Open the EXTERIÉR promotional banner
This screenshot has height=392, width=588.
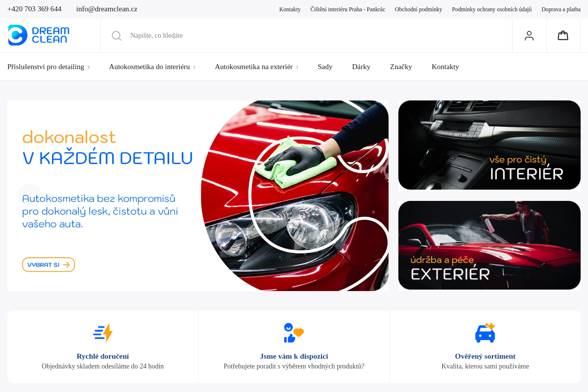pos(490,245)
